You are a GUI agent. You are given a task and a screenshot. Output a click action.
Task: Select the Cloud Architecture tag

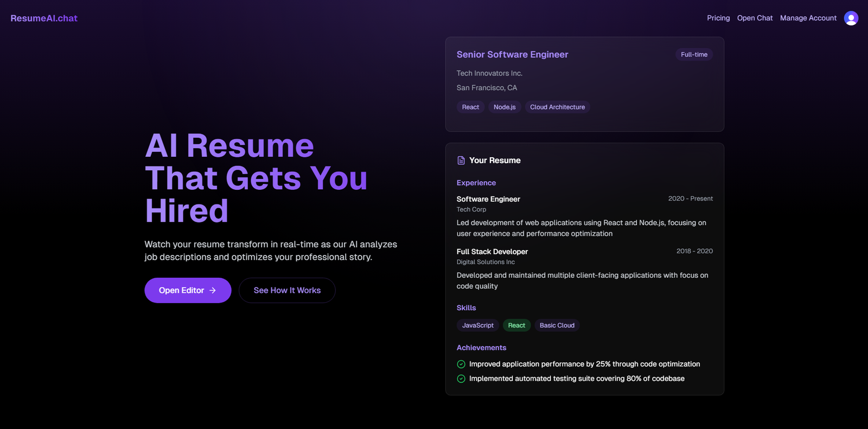[557, 107]
